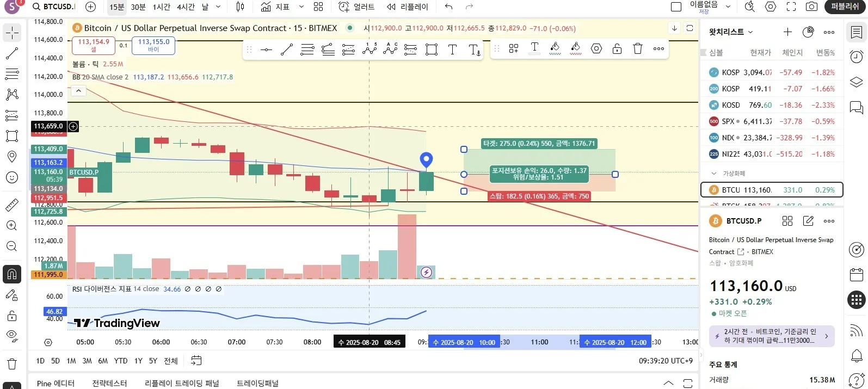Image resolution: width=868 pixels, height=389 pixels.
Task: Open drawing settings hexagon on floating toolbar
Action: [x=596, y=49]
